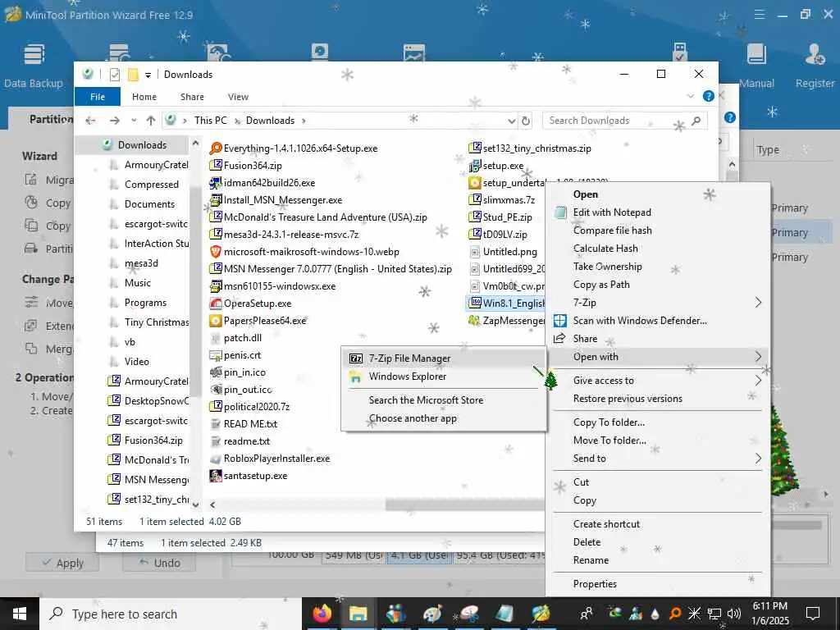Click the MiniTool Apply button
This screenshot has width=840, height=630.
(x=62, y=563)
